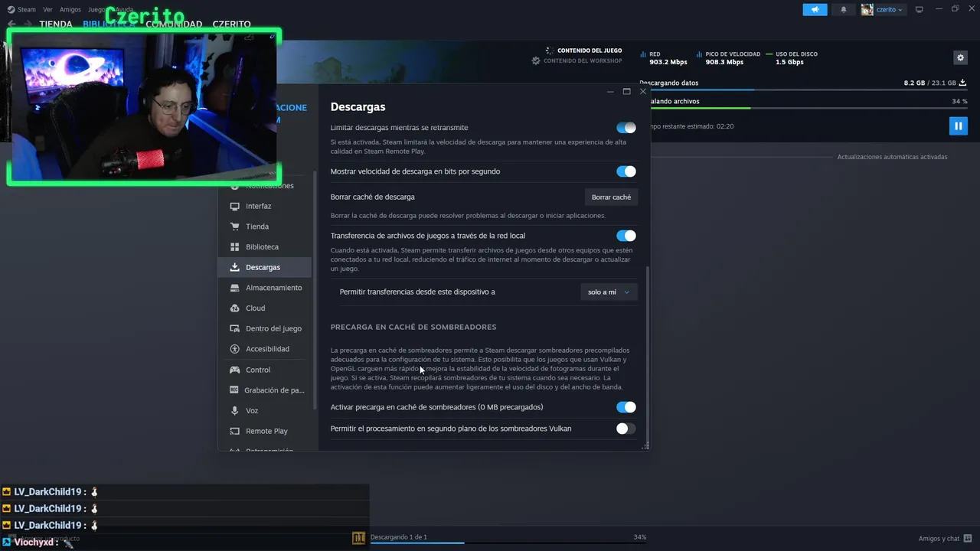Click the 'Actualizaciones automáticas activadas' text
The image size is (980, 551).
point(892,157)
